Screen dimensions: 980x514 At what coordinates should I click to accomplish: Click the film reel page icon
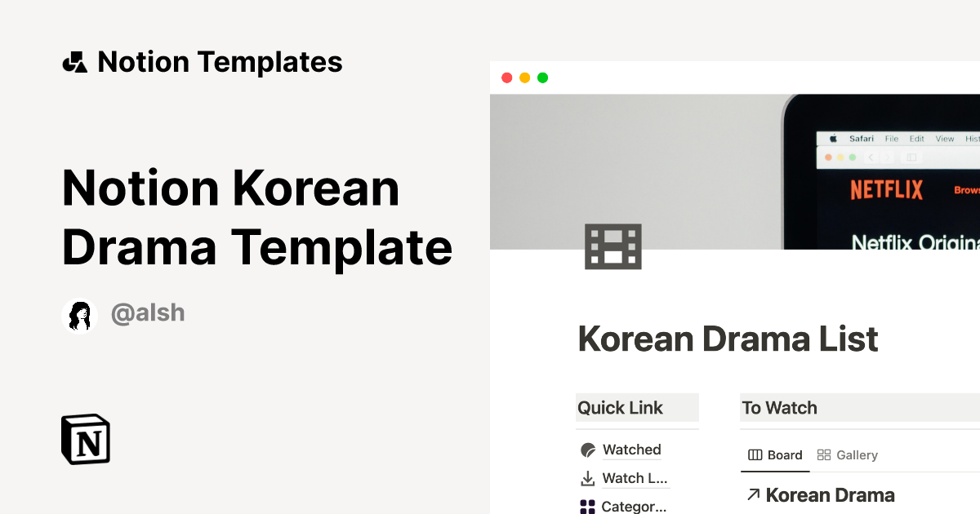[x=612, y=245]
